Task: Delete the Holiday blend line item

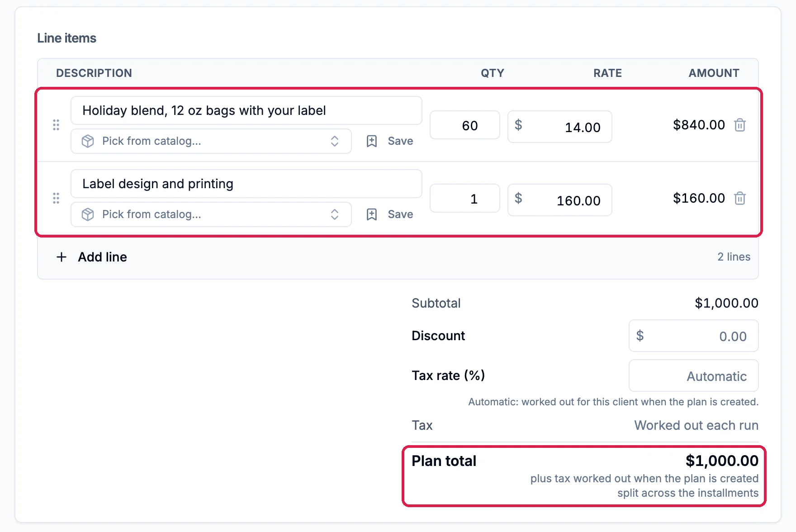Action: coord(740,125)
